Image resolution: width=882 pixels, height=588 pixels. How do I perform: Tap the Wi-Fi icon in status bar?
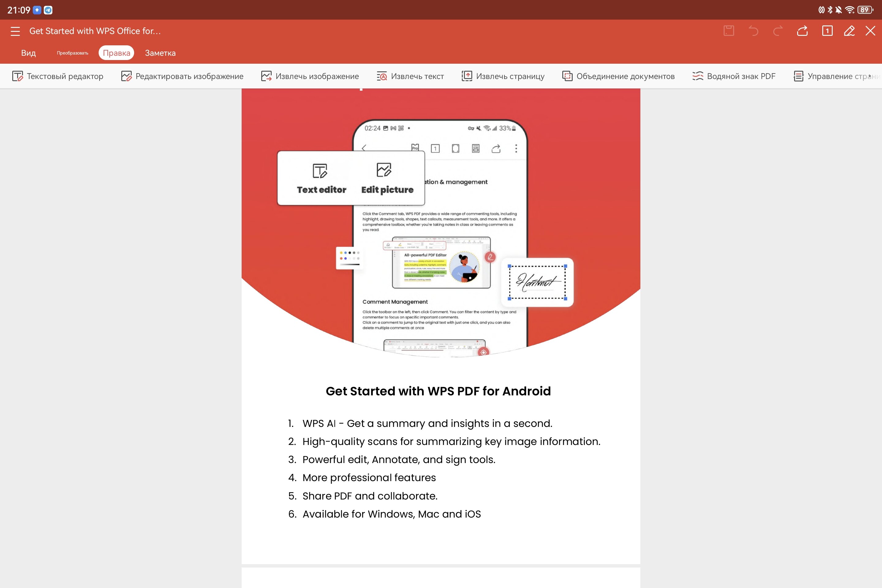(850, 10)
